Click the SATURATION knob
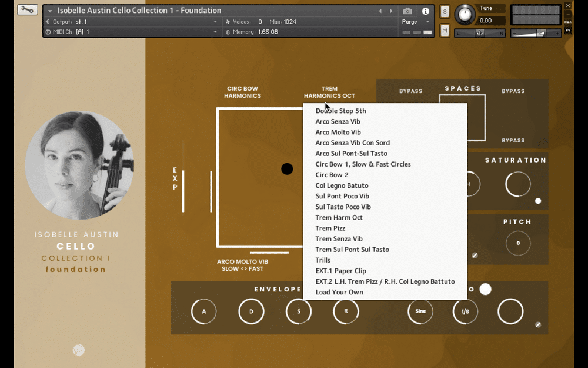This screenshot has width=588, height=368. click(518, 184)
